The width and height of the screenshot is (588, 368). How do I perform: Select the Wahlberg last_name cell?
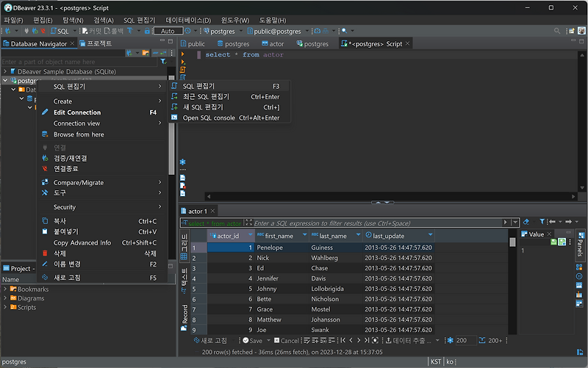pyautogui.click(x=336, y=258)
